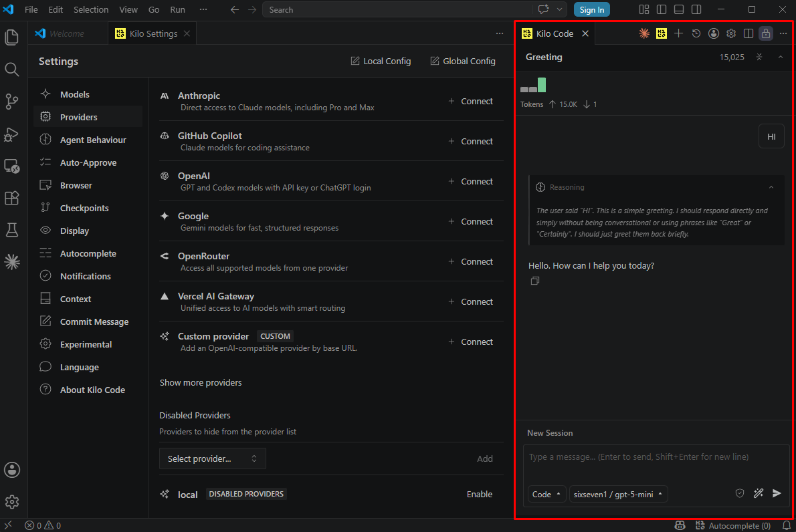The width and height of the screenshot is (796, 532).
Task: Open Kilo Code settings gear icon
Action: (x=731, y=33)
